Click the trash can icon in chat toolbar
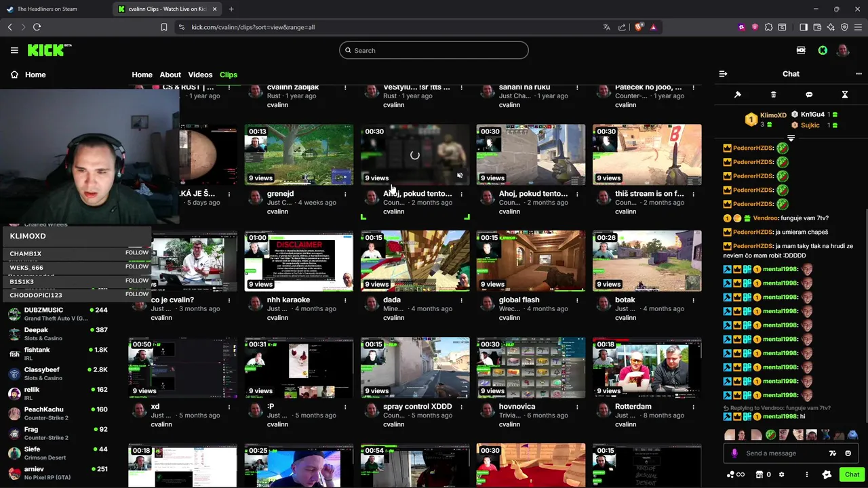Viewport: 868px width, 488px height. pyautogui.click(x=773, y=95)
